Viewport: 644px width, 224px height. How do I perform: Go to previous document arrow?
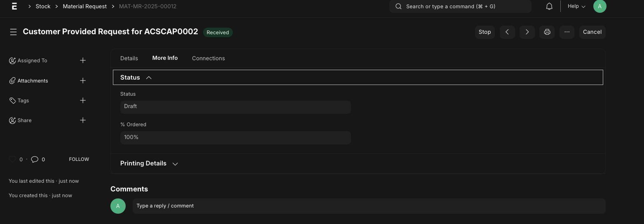pyautogui.click(x=507, y=32)
